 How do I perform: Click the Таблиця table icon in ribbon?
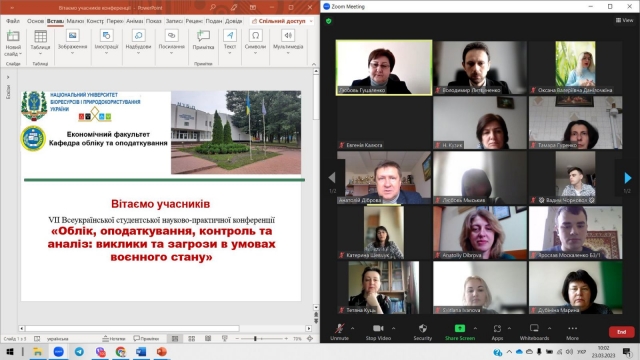(40, 36)
